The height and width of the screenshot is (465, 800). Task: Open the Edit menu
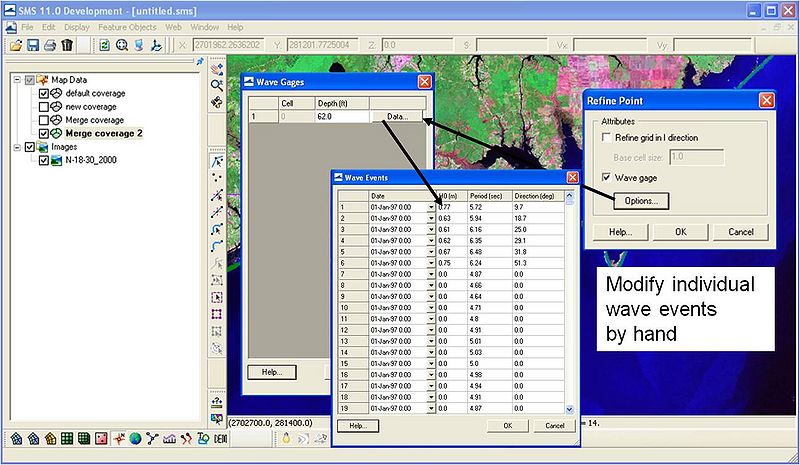(x=48, y=27)
